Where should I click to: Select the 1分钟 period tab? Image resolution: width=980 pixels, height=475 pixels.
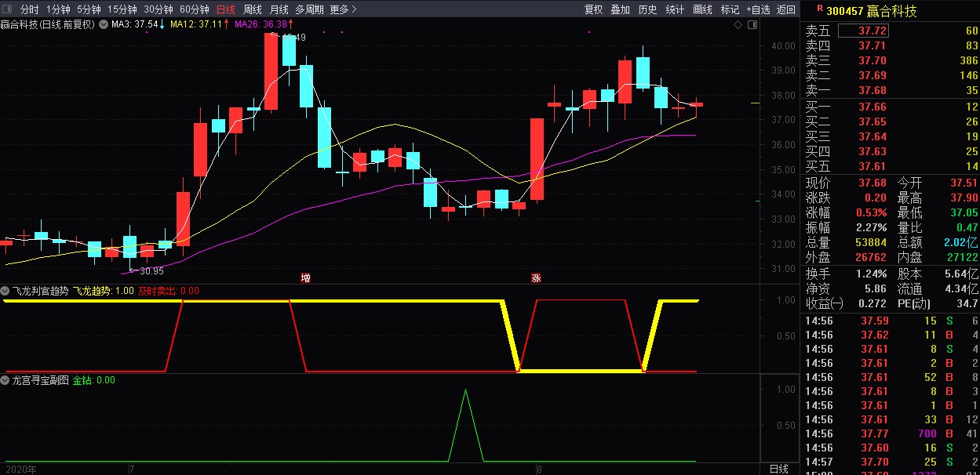58,9
